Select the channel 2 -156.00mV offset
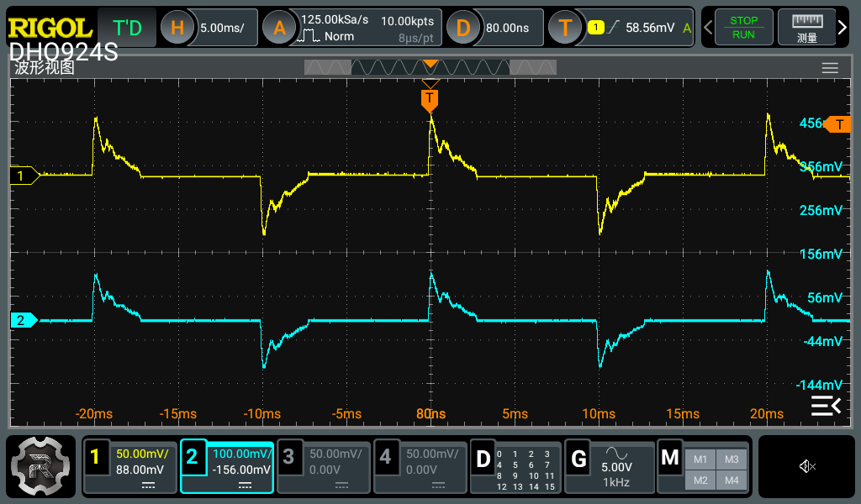 241,470
